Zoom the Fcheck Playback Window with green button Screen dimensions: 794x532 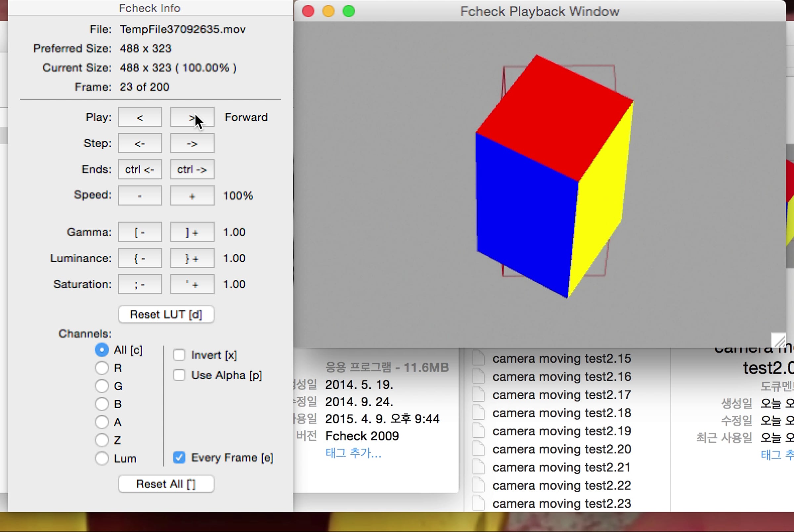pos(349,12)
